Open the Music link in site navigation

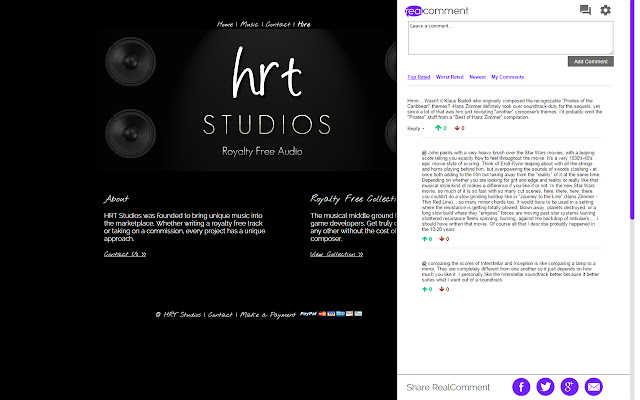tap(250, 23)
